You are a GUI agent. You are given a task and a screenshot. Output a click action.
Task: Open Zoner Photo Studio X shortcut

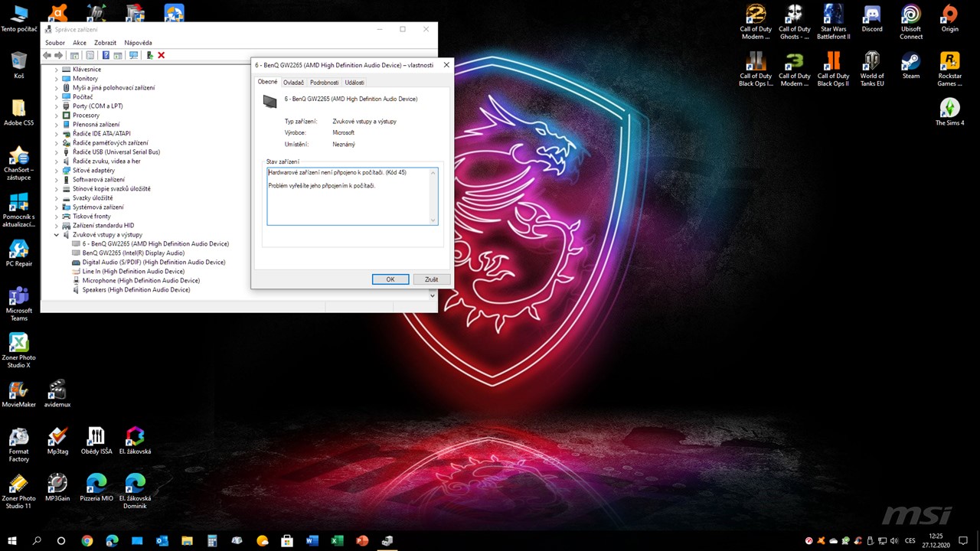pos(18,350)
